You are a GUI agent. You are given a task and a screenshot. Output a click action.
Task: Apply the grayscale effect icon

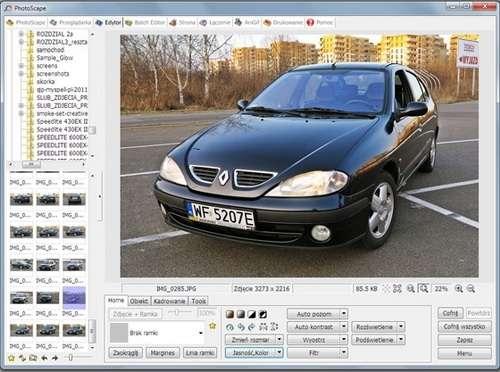[241, 314]
